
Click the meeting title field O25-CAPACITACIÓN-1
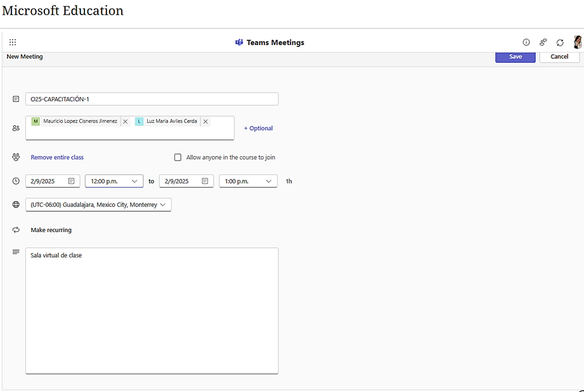click(152, 99)
